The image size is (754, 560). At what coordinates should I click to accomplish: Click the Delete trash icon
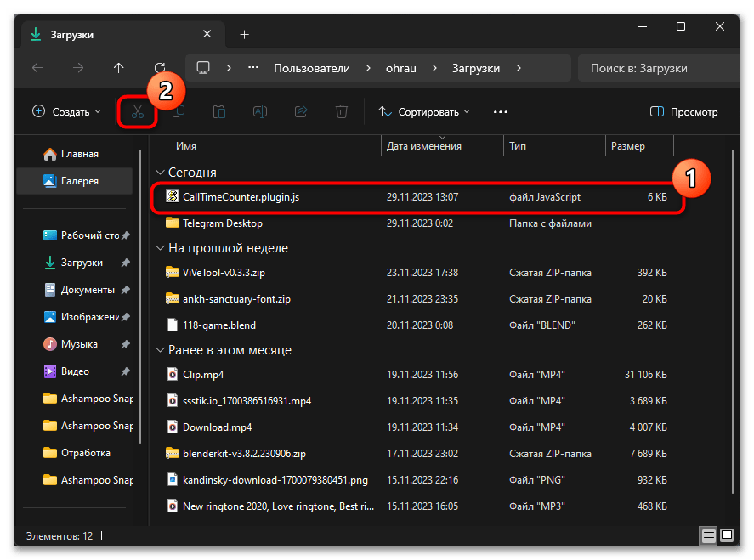(342, 111)
